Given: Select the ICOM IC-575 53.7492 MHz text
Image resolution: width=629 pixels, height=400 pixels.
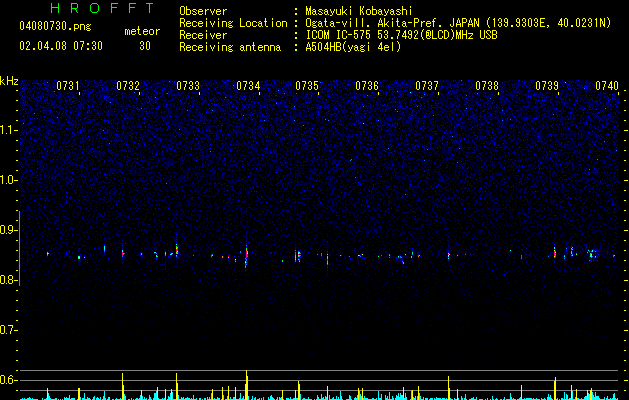Looking at the screenshot, I should coord(402,35).
